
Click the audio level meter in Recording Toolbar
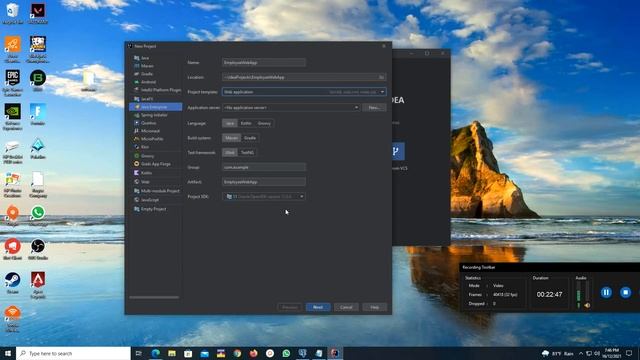click(x=578, y=295)
